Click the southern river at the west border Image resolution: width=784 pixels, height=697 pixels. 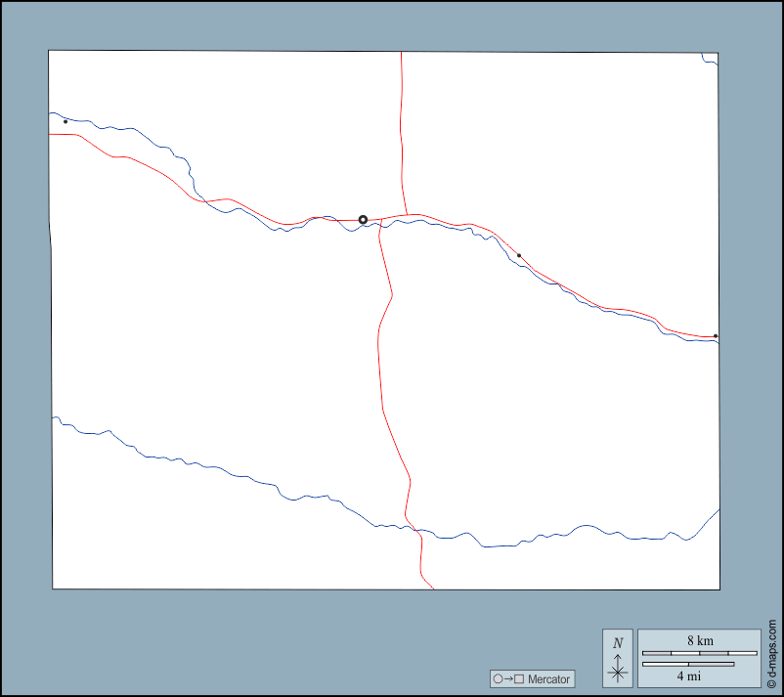(55, 418)
